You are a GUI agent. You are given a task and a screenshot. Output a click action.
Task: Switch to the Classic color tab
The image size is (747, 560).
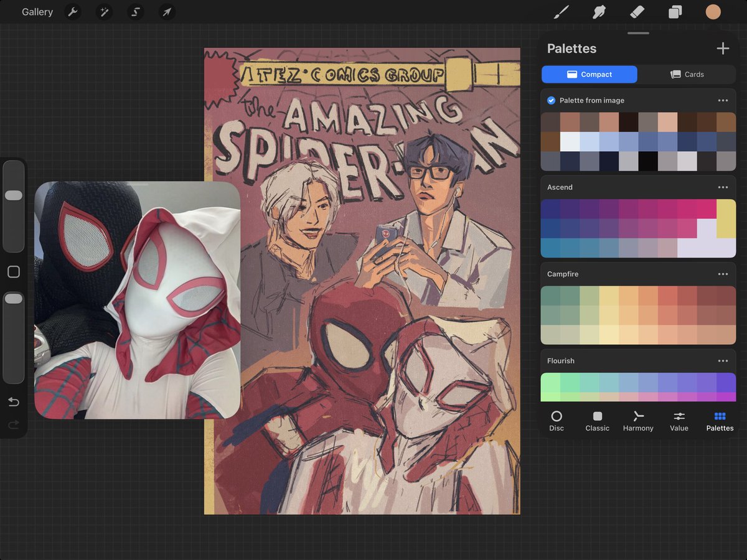(598, 421)
